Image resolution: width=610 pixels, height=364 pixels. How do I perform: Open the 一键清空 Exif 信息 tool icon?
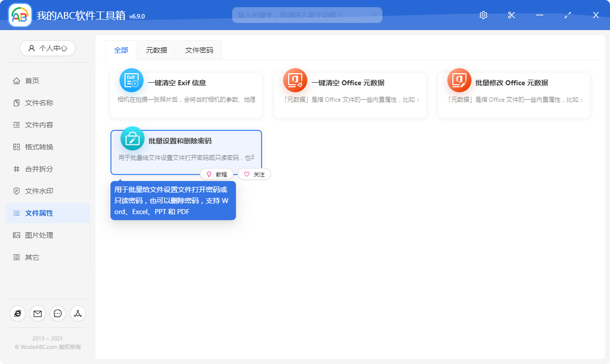[132, 80]
